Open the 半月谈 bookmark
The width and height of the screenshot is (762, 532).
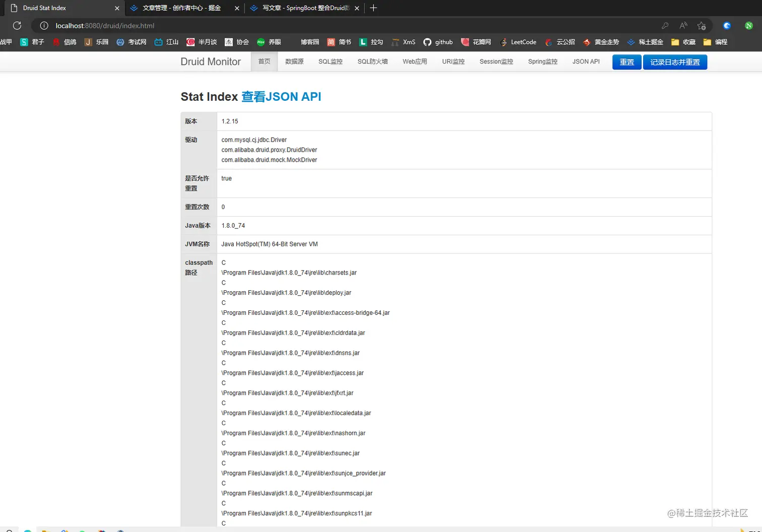(202, 42)
